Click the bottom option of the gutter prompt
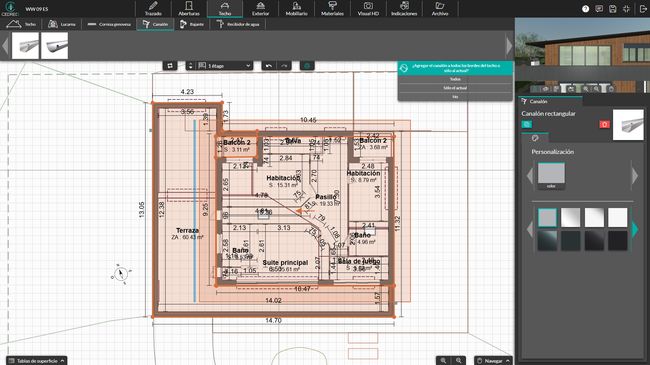This screenshot has width=650, height=365. click(455, 97)
